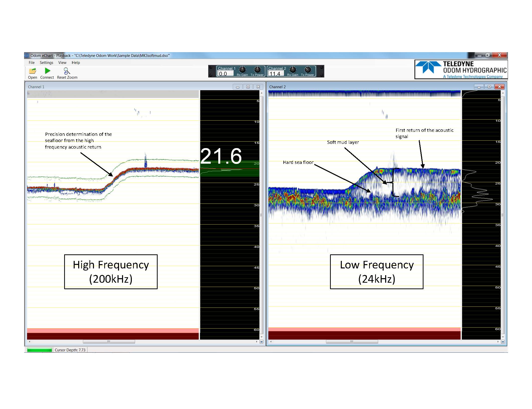The width and height of the screenshot is (532, 409).
Task: Click Channel 2 Rx Gain knob
Action: pos(293,69)
